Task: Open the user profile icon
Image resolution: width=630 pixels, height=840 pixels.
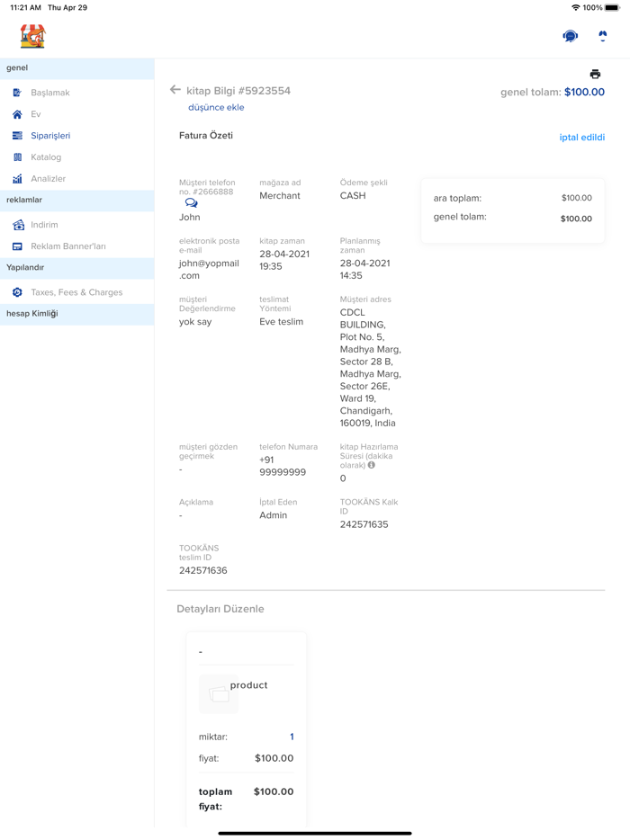Action: coord(602,36)
